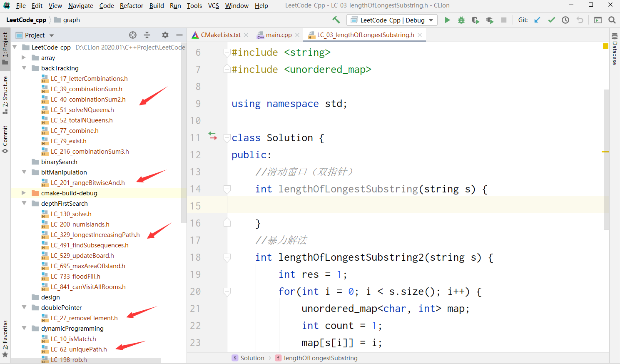Screen dimensions: 620x364
Task: Open the Refactor menu
Action: (132, 5)
